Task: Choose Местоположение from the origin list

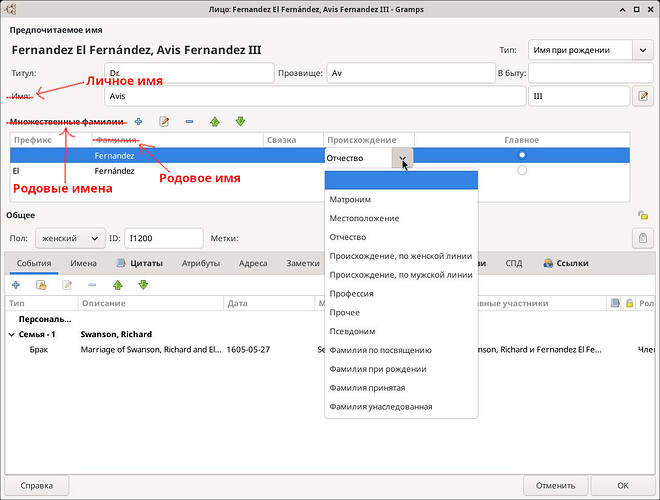Action: point(401,218)
